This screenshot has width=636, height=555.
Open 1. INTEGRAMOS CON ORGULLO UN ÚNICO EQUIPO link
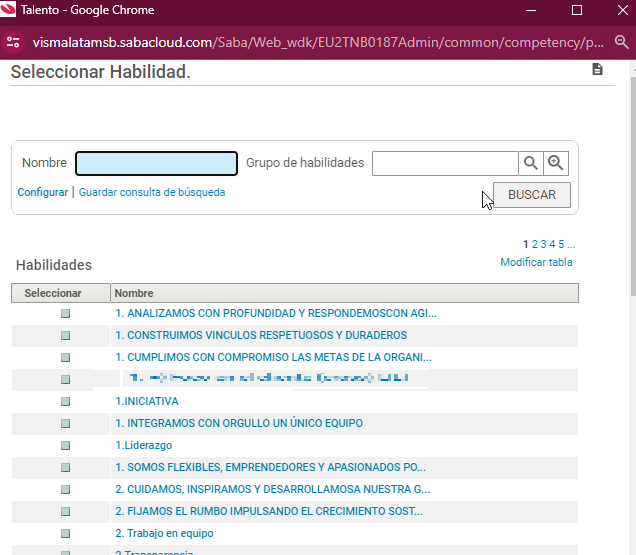[239, 423]
